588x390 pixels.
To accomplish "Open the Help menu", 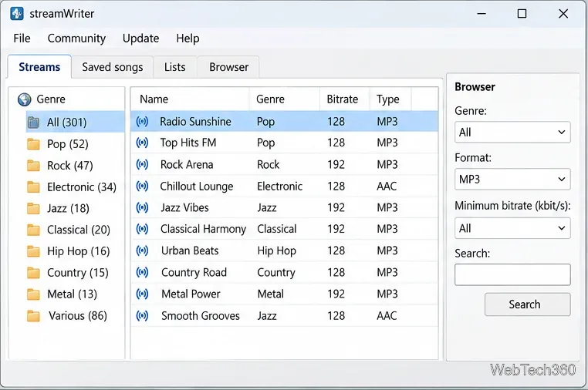I will point(188,39).
